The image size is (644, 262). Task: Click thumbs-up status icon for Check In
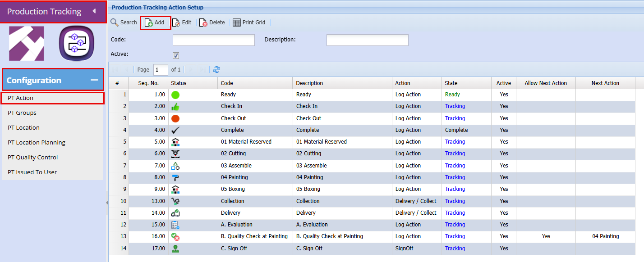click(x=175, y=107)
